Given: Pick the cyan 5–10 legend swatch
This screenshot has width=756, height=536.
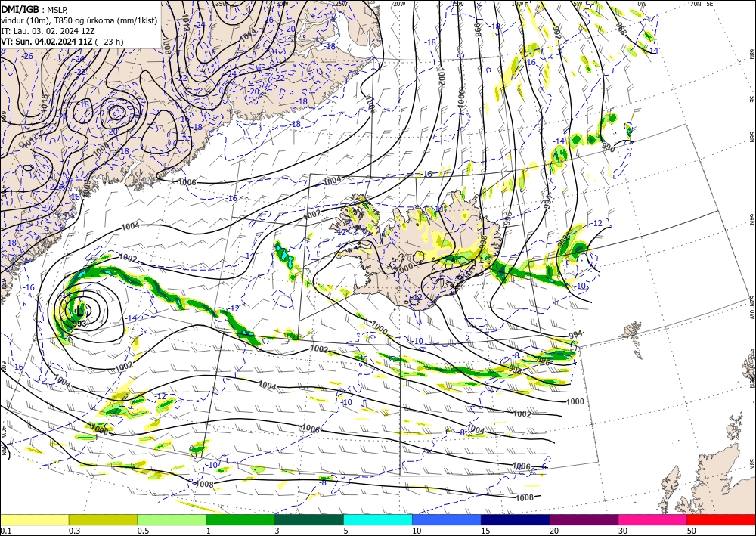Looking at the screenshot, I should (378, 519).
